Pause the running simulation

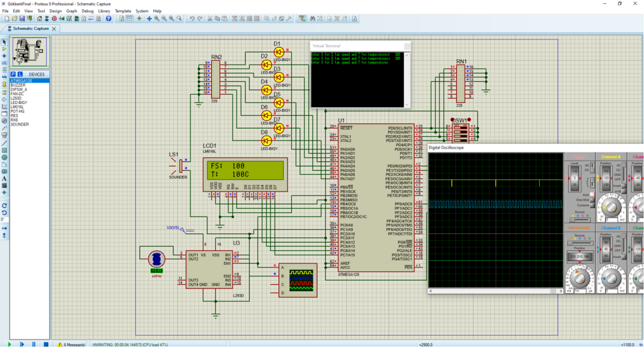(34, 344)
